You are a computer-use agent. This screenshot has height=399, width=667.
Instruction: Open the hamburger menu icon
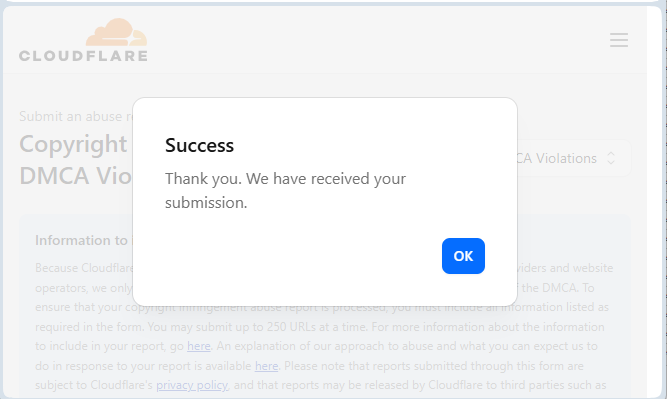(619, 40)
